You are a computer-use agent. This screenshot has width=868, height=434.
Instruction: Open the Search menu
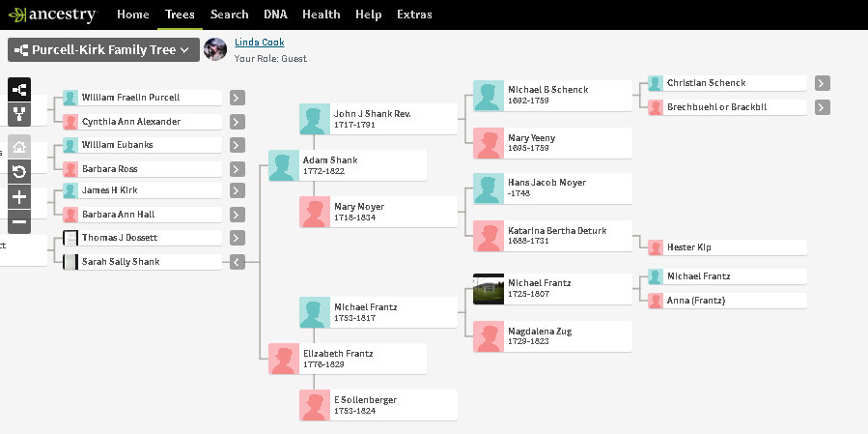click(229, 14)
